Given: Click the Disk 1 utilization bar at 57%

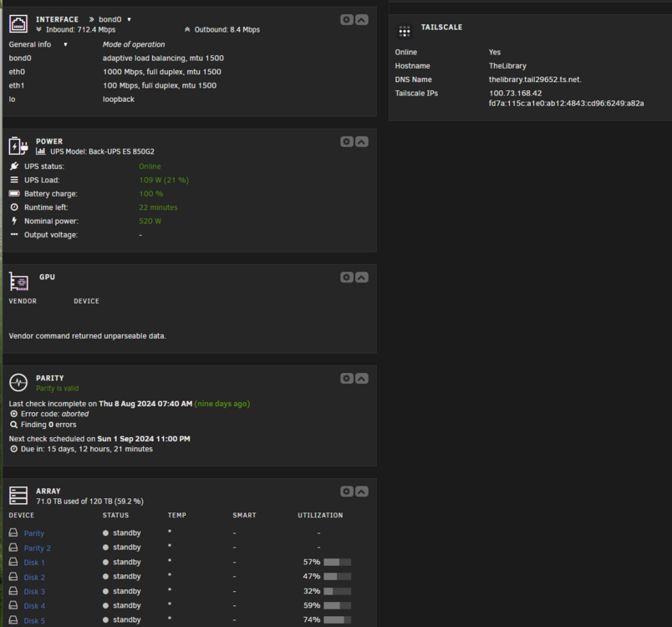Looking at the screenshot, I should click(x=338, y=562).
